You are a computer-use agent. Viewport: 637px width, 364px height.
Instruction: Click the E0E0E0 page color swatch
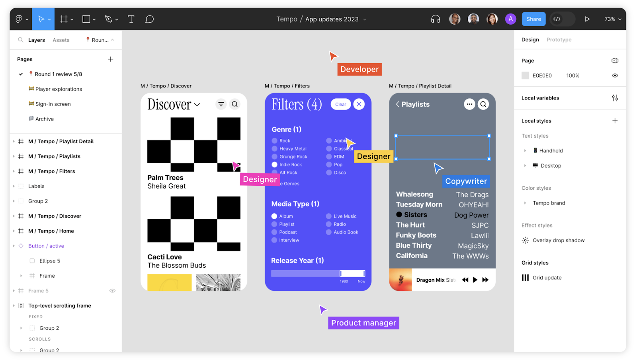point(525,75)
